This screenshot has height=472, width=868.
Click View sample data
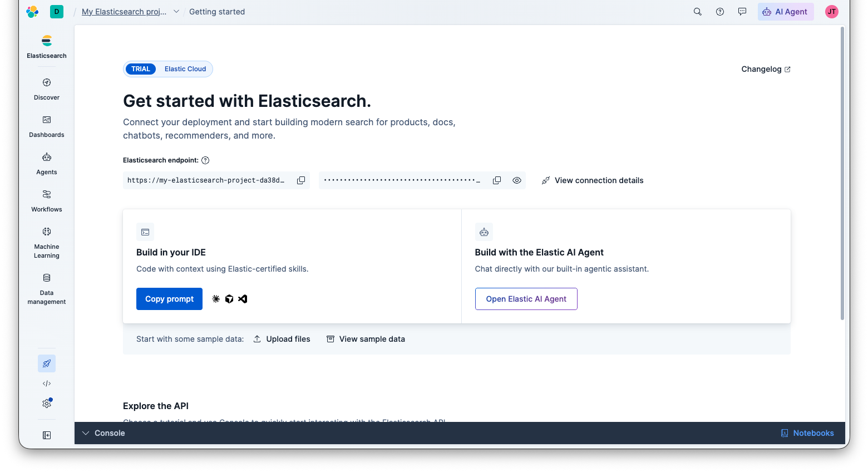tap(366, 339)
